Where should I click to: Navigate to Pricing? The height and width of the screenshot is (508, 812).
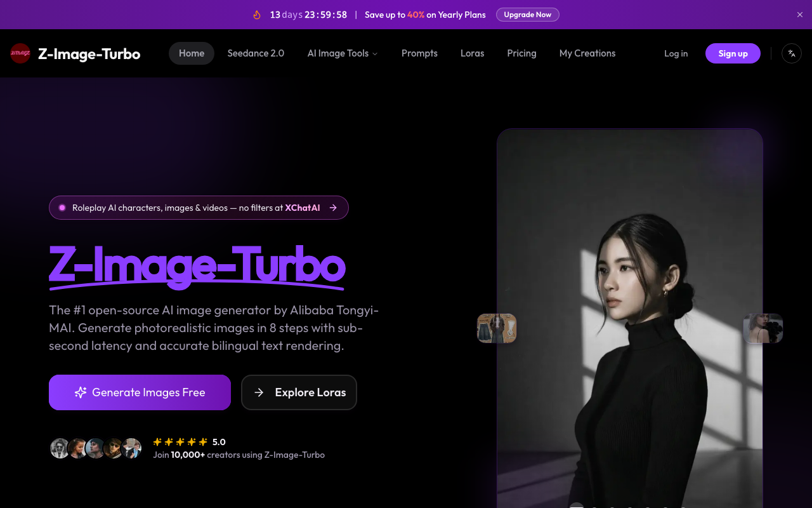(x=521, y=53)
